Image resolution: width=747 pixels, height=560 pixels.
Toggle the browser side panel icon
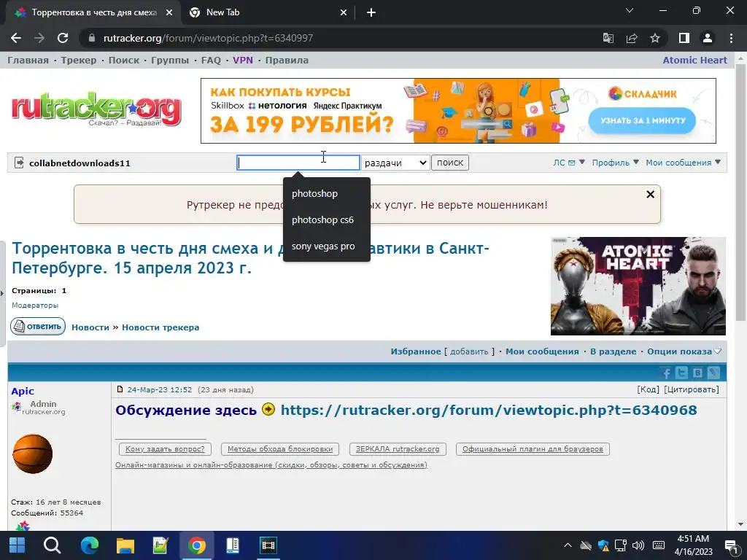click(684, 38)
